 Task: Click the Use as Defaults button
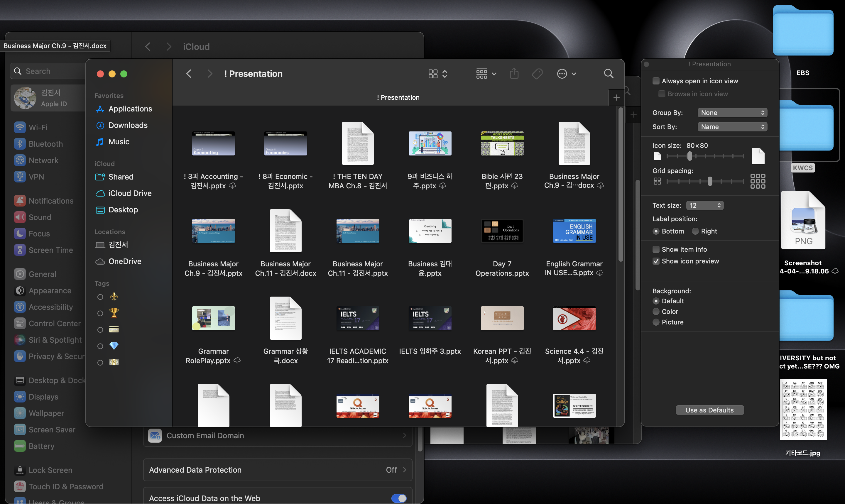tap(709, 410)
